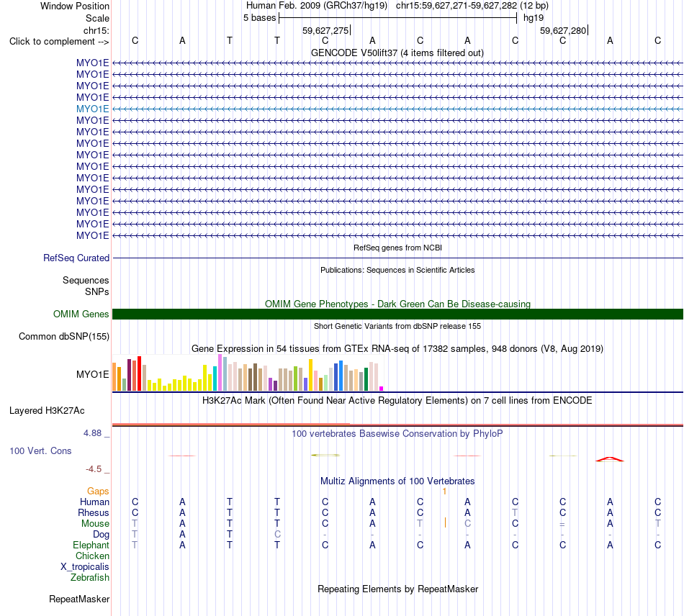Click the 'X_tropicalis' alignment row label
684x616 pixels.
[x=85, y=567]
